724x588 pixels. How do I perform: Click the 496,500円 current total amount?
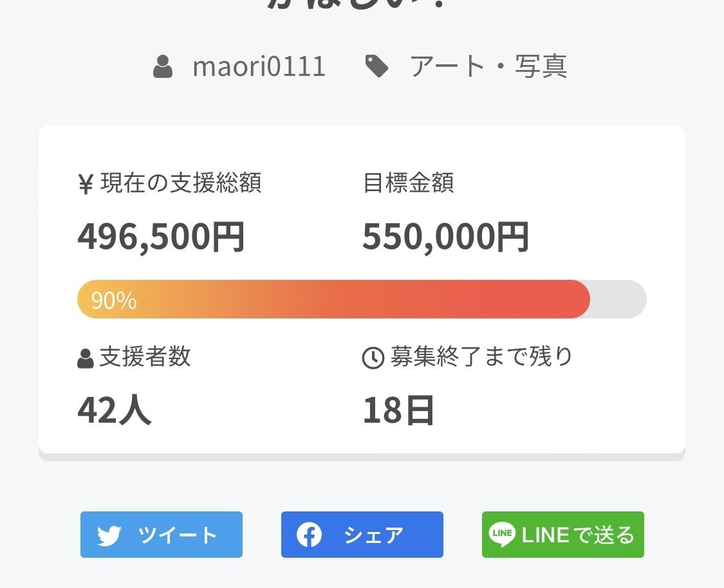tap(161, 236)
